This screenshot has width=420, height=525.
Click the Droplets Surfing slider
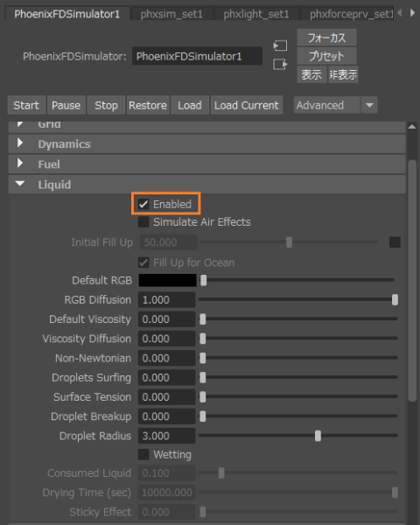tap(298, 377)
